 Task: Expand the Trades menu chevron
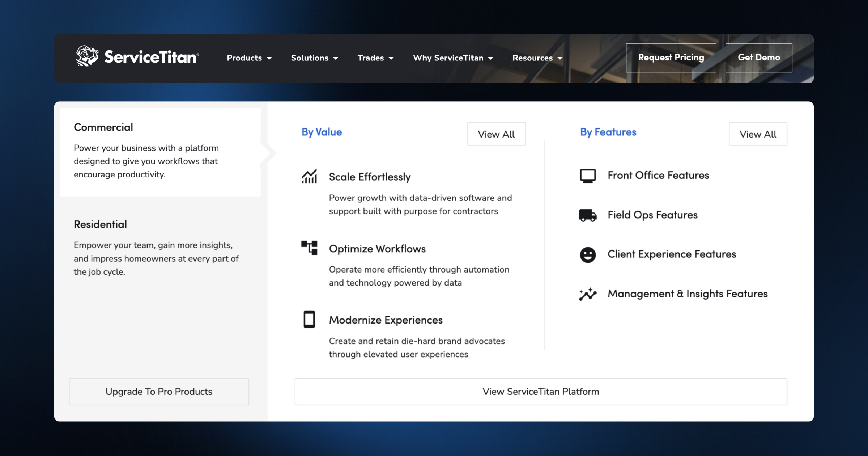[391, 58]
